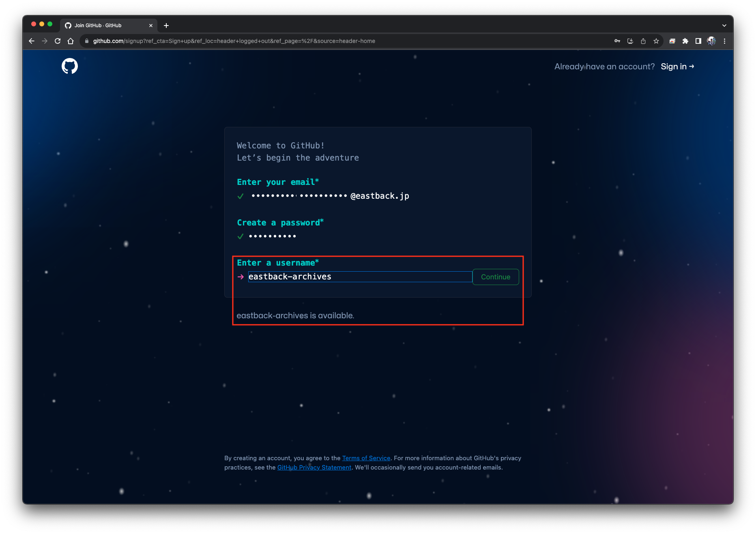Click Sign in link

[677, 66]
